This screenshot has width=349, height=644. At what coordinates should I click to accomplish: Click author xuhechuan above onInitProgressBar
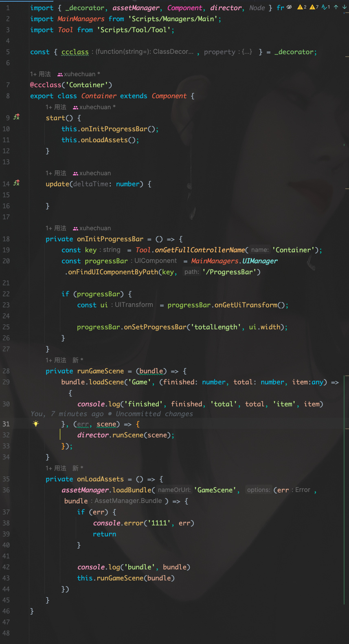92,228
